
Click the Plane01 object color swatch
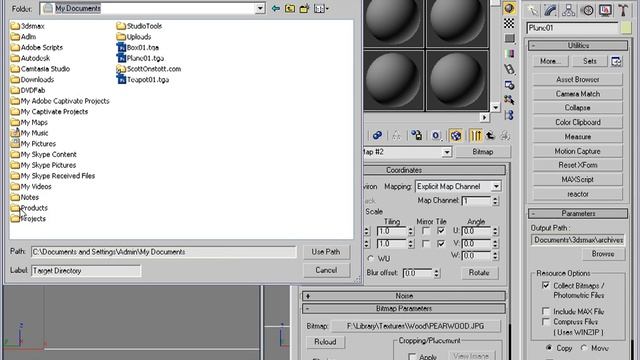click(x=626, y=28)
